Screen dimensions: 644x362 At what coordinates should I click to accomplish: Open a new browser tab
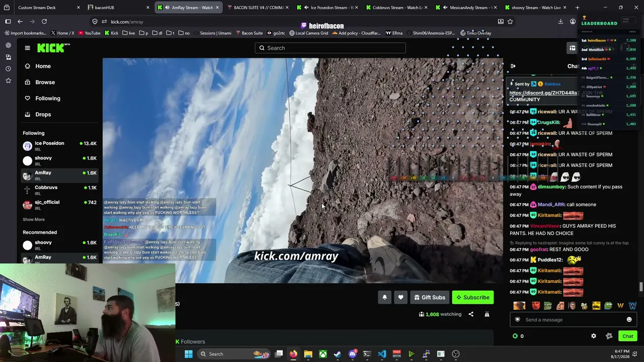[x=577, y=8]
